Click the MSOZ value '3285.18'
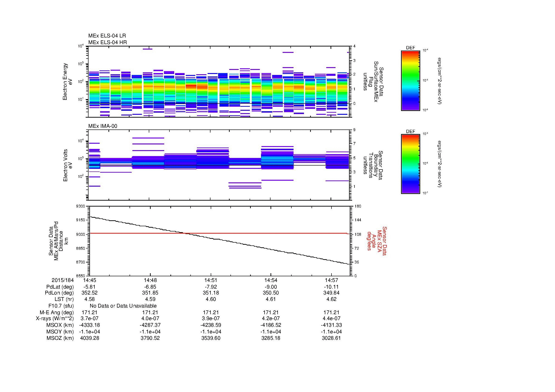The image size is (555, 392). (271, 338)
